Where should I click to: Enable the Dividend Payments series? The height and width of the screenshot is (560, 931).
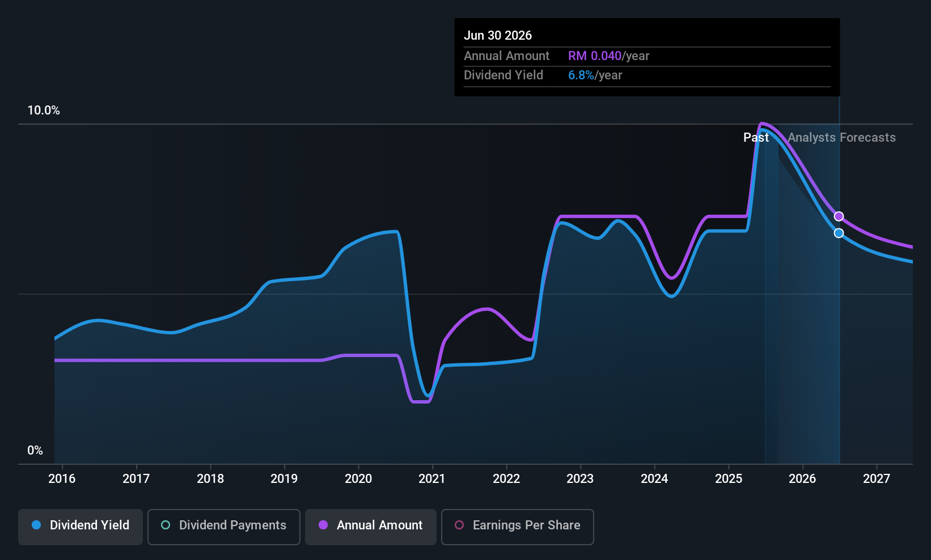[224, 527]
